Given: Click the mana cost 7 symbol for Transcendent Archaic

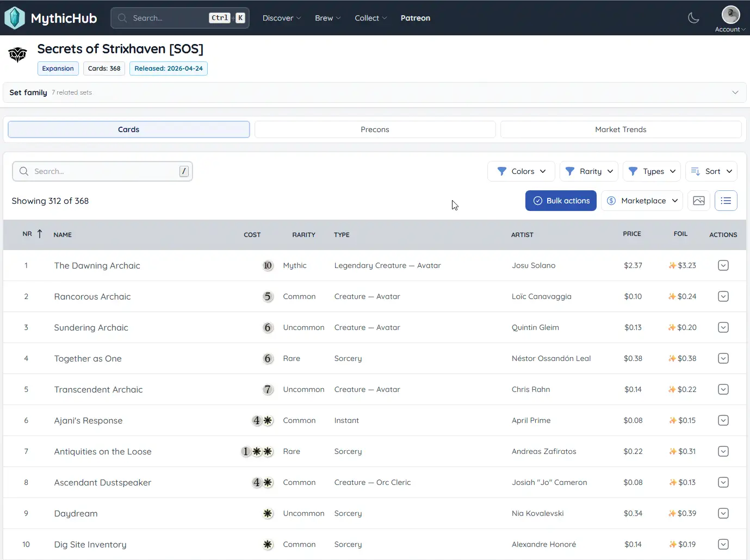Looking at the screenshot, I should click(x=268, y=389).
